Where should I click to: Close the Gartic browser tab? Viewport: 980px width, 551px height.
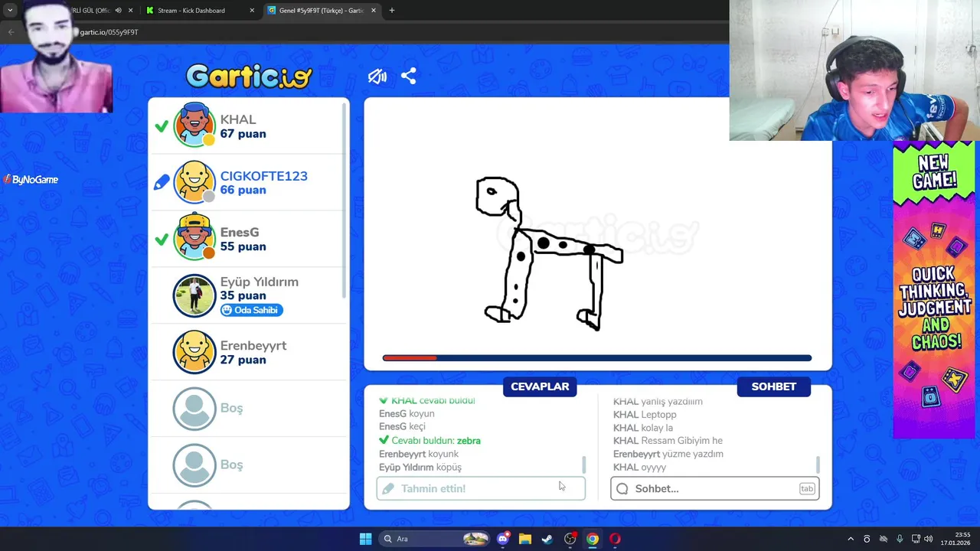(372, 11)
